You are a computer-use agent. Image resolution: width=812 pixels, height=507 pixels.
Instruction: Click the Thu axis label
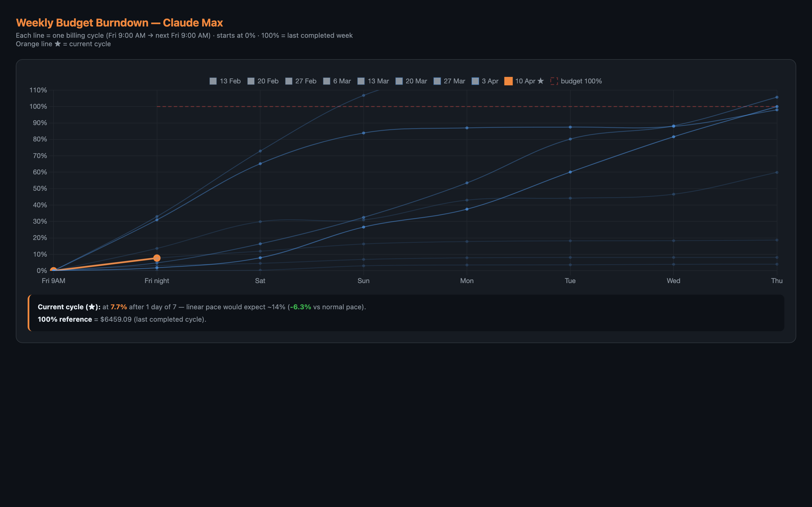point(777,281)
